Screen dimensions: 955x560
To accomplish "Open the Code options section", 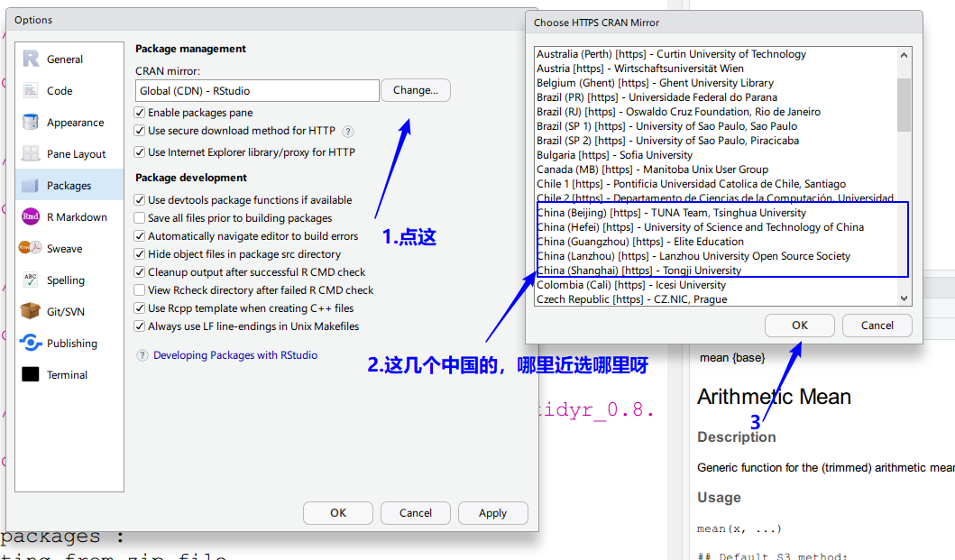I will (69, 91).
